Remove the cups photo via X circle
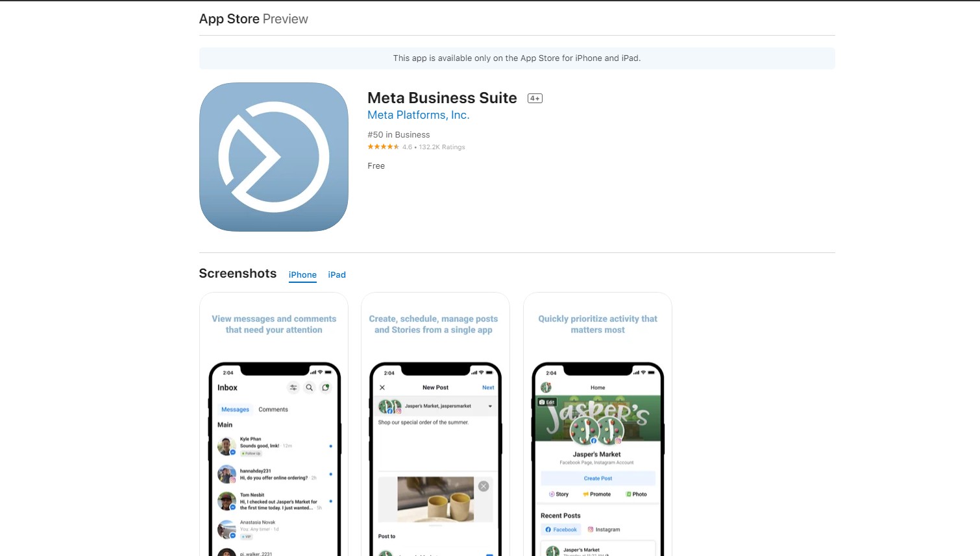Image resolution: width=980 pixels, height=556 pixels. coord(484,486)
